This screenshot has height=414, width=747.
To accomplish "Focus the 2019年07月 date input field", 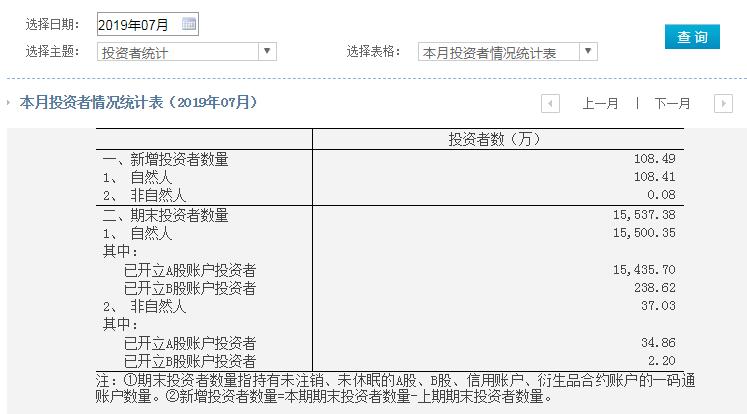I will (x=138, y=24).
